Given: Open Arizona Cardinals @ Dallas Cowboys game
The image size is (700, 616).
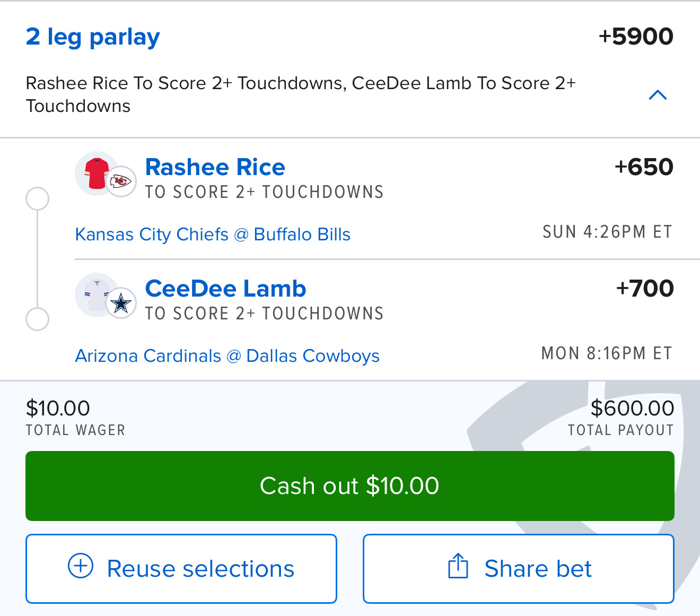Looking at the screenshot, I should pos(227,356).
